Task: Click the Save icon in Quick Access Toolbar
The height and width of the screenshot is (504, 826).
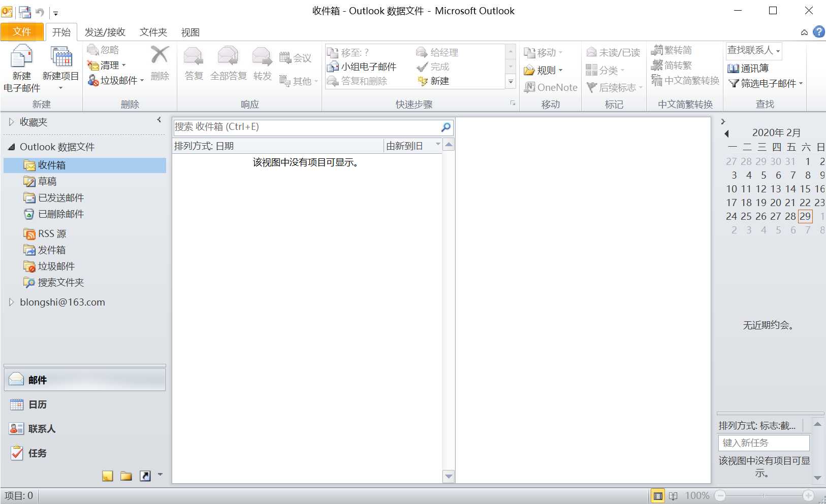Action: pos(24,12)
